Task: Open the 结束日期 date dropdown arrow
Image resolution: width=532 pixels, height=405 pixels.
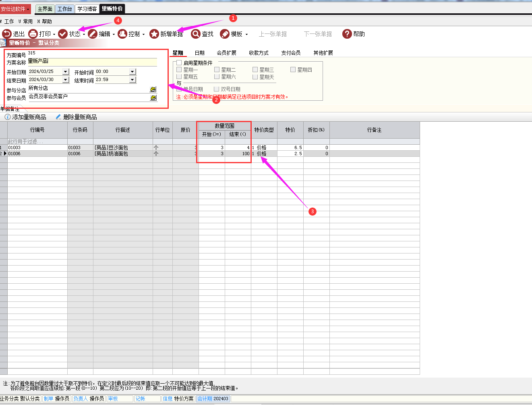Action: pos(66,80)
